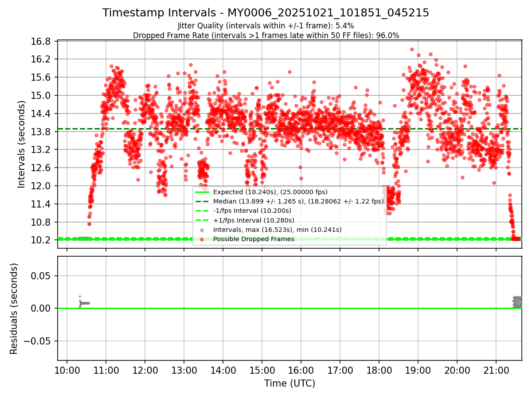
Task: Click the residuals tick label '−0.05'
Action: (38, 341)
